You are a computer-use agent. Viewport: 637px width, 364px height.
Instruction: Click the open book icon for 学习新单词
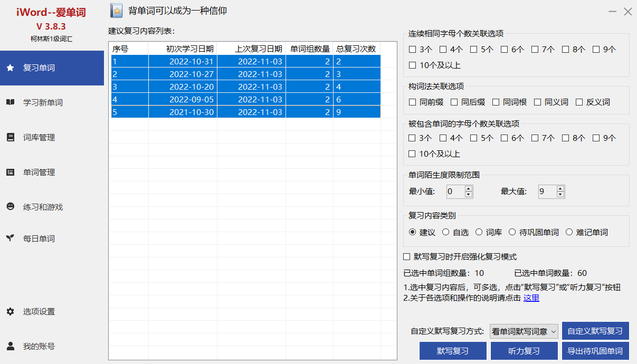[x=10, y=102]
